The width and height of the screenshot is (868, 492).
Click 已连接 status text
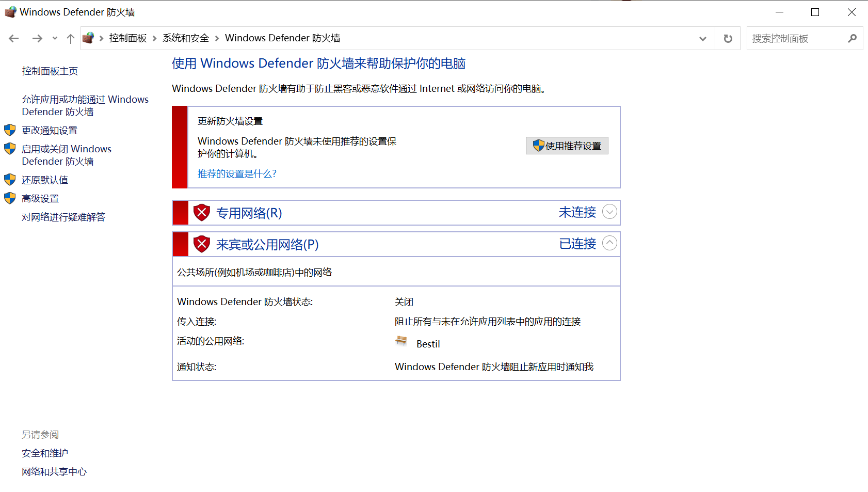pyautogui.click(x=577, y=244)
